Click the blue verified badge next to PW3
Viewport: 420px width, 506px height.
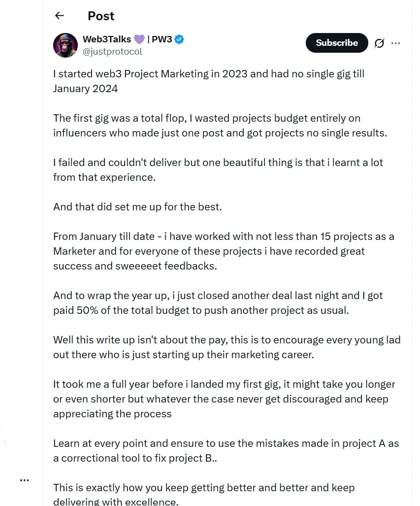pyautogui.click(x=179, y=39)
